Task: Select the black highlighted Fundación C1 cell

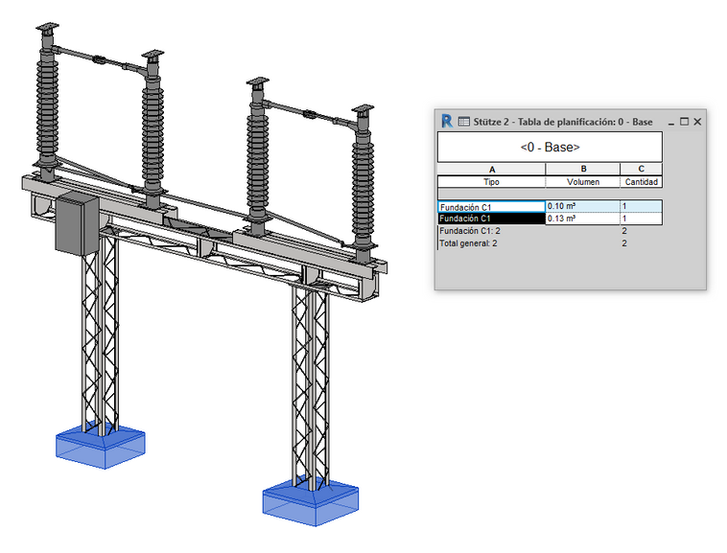Action: coord(491,218)
